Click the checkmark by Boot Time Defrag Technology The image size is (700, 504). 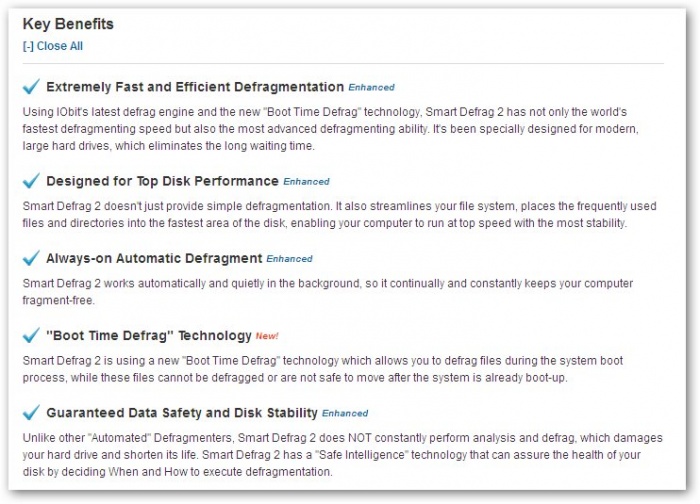(31, 336)
